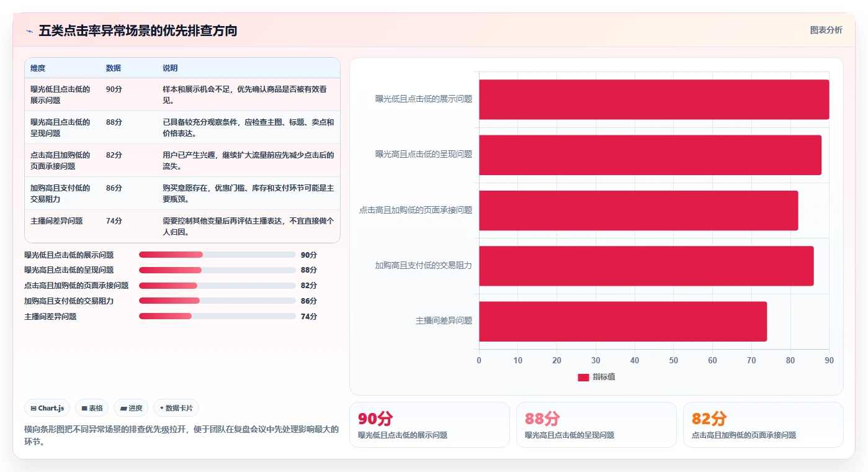This screenshot has height=472, width=868.
Task: Click the chart bar for 加购高且支付低的交易阻力
Action: tap(646, 266)
